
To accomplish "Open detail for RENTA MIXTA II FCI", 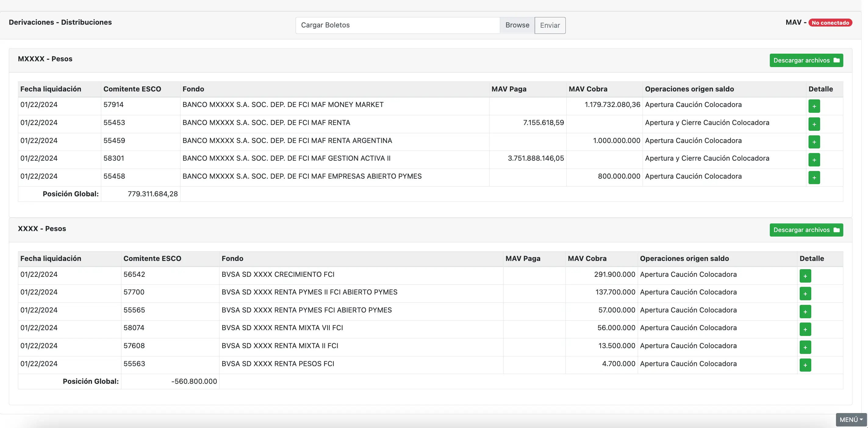I will (805, 347).
